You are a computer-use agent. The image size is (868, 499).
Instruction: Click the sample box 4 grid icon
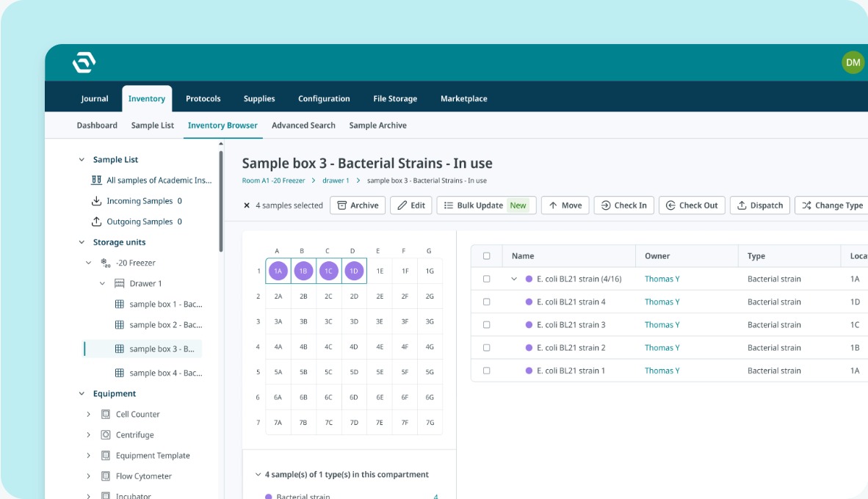(x=119, y=373)
